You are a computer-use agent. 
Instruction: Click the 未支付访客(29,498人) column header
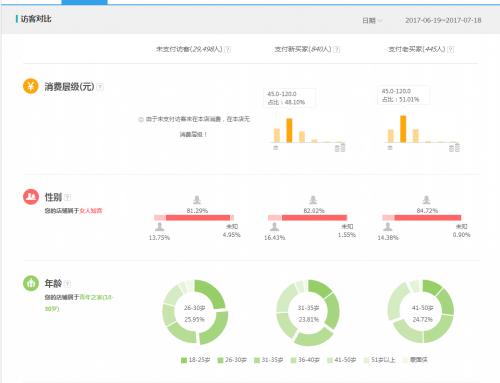(189, 49)
